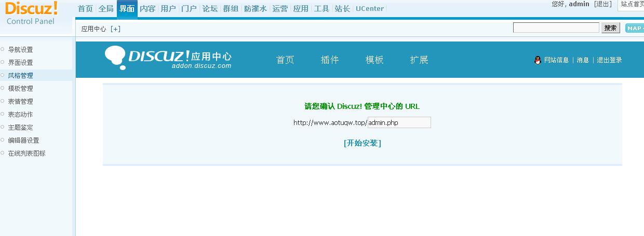Open 表情管理 in the sidebar
644x236 pixels.
coord(20,102)
